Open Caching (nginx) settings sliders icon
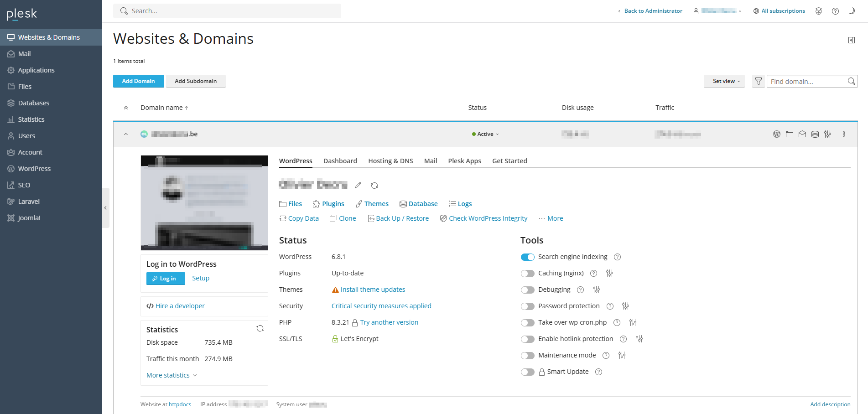This screenshot has width=868, height=414. pos(609,273)
